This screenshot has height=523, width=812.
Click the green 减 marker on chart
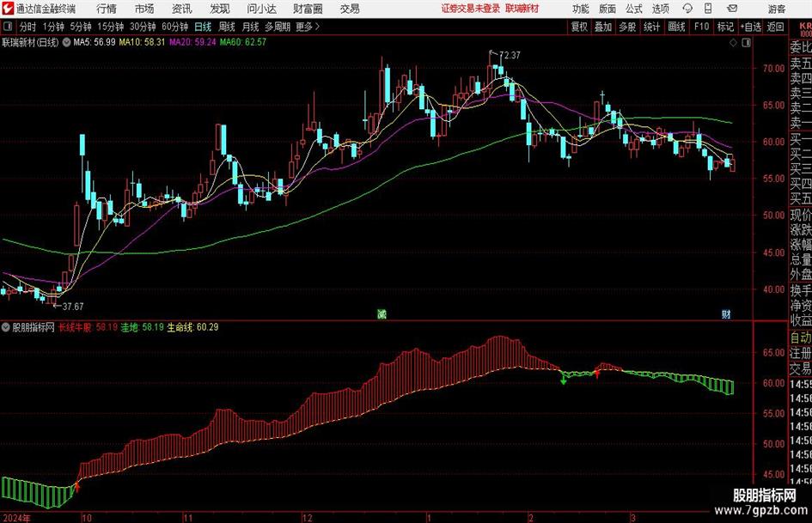click(382, 313)
